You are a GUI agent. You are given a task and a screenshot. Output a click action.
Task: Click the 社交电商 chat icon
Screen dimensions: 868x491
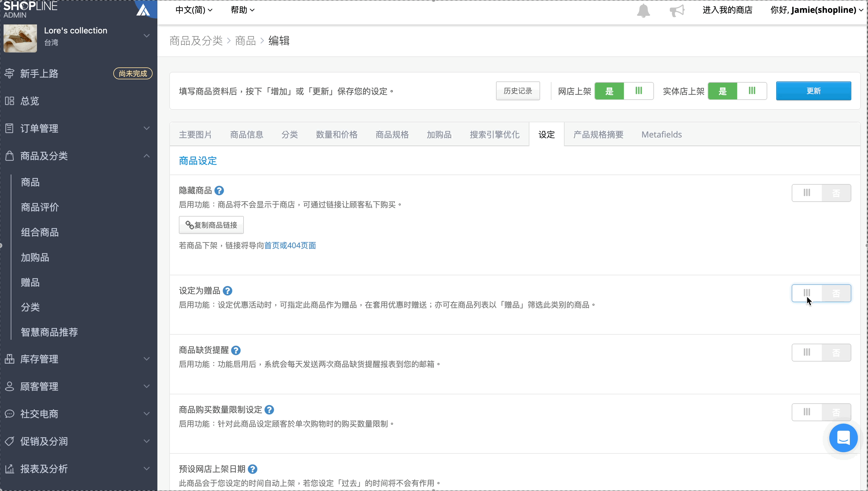pos(10,414)
